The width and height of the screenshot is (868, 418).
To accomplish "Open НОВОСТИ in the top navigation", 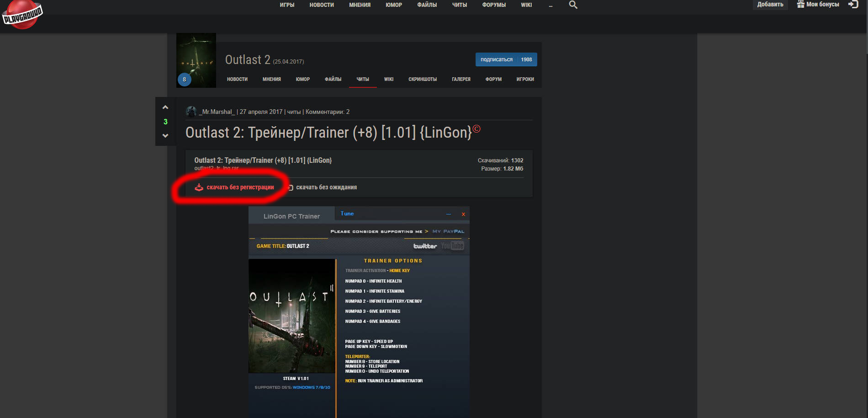I will point(322,5).
